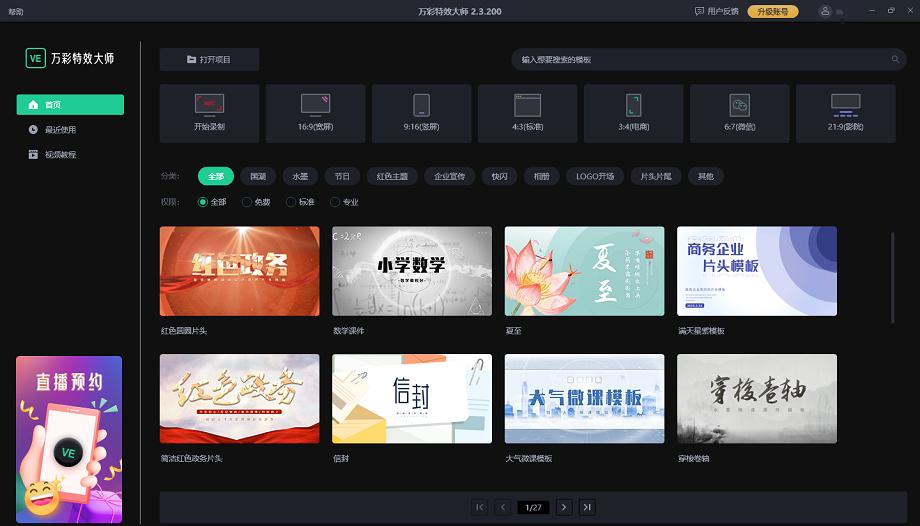This screenshot has width=920, height=526.
Task: Go to the first page of templates
Action: tap(479, 507)
